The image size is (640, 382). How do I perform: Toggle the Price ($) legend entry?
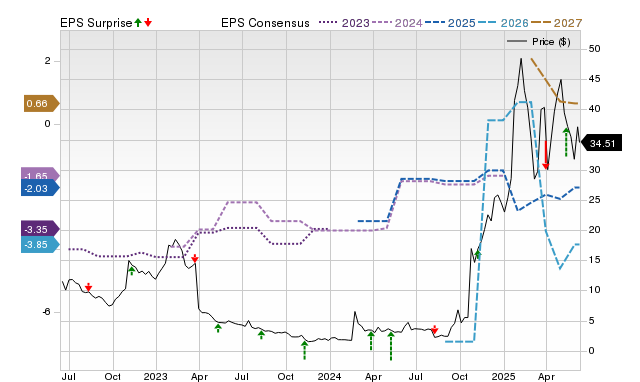pyautogui.click(x=539, y=42)
